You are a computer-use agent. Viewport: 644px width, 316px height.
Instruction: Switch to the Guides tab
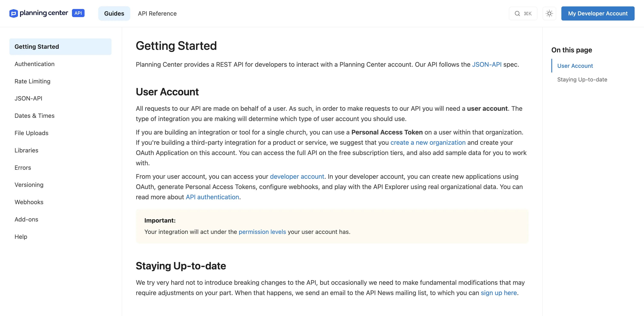point(114,13)
